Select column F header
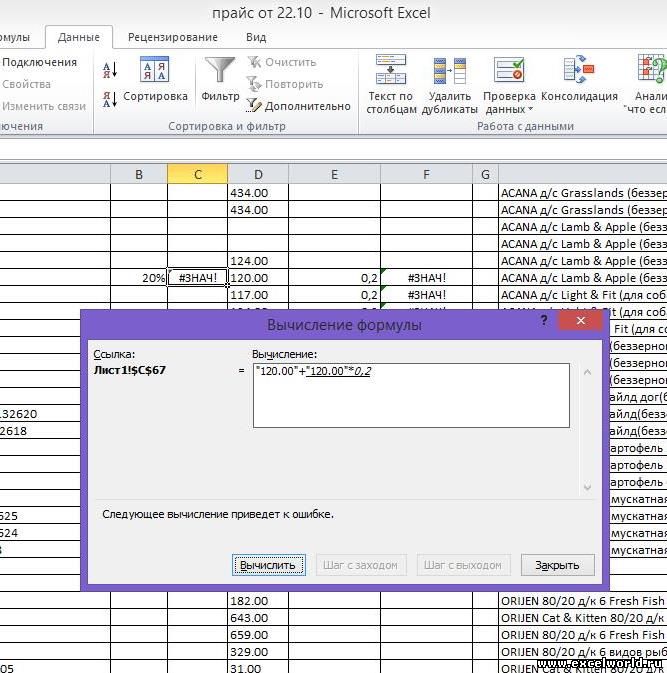Image resolution: width=667 pixels, height=673 pixels. coord(426,174)
